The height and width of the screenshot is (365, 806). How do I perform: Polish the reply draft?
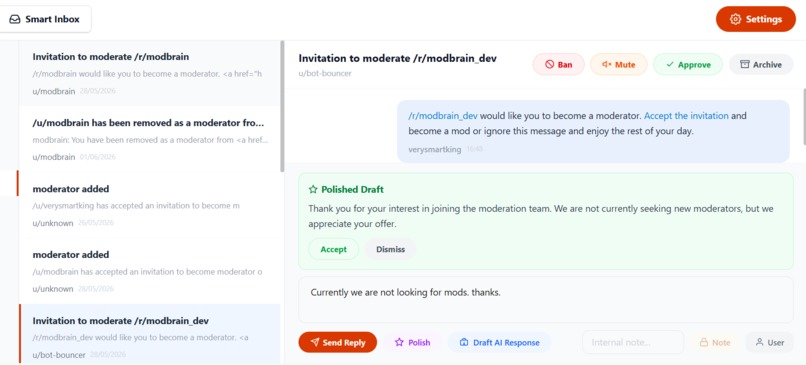pos(412,342)
